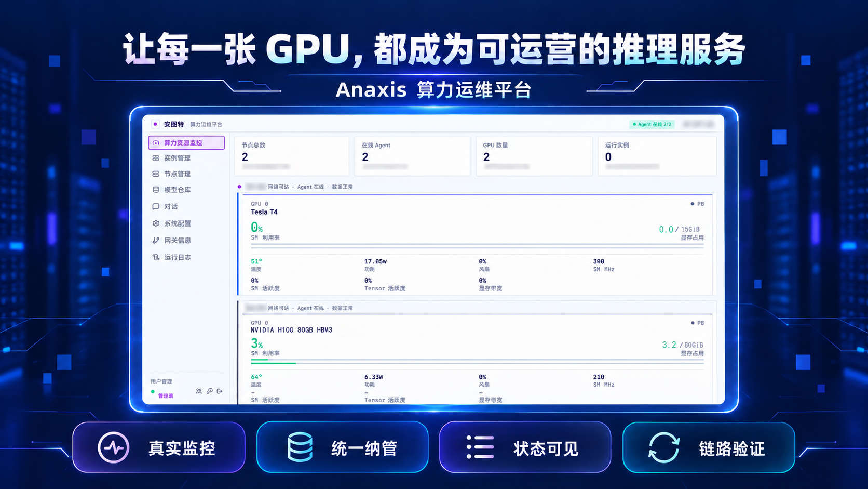Click the H100 SM 利用率 progress bar
The image size is (868, 489).
(x=477, y=360)
